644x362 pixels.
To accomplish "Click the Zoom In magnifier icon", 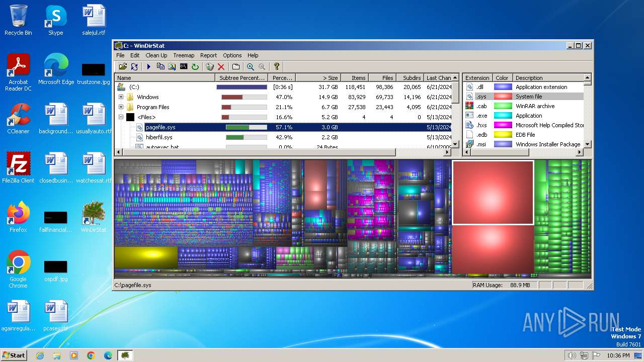I will [250, 66].
